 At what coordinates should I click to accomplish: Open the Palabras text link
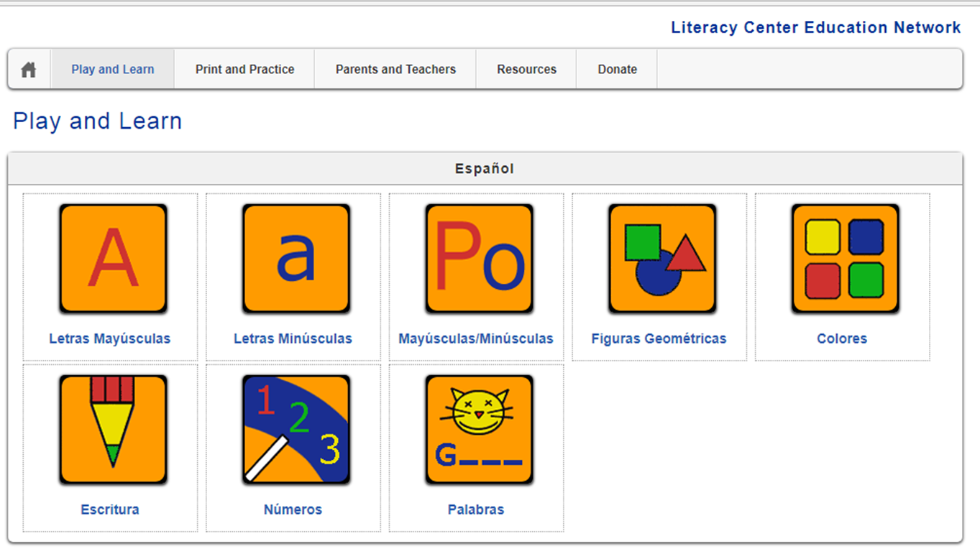[476, 509]
